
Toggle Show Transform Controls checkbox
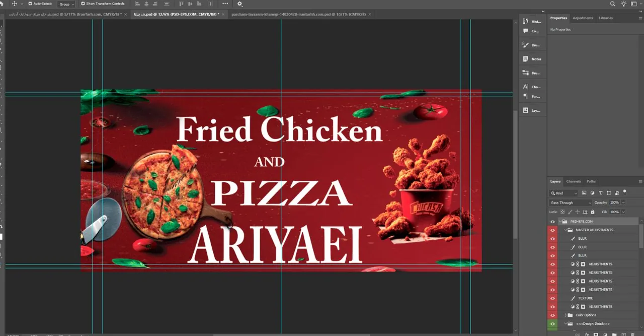(83, 4)
